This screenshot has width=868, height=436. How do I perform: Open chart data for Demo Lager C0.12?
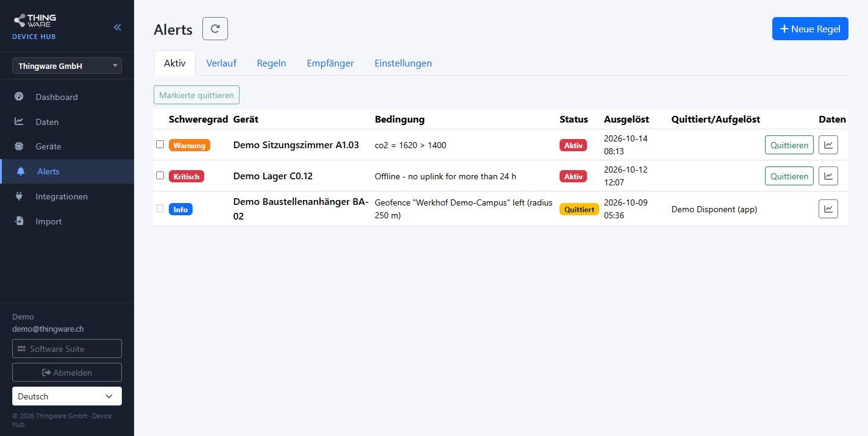click(828, 176)
